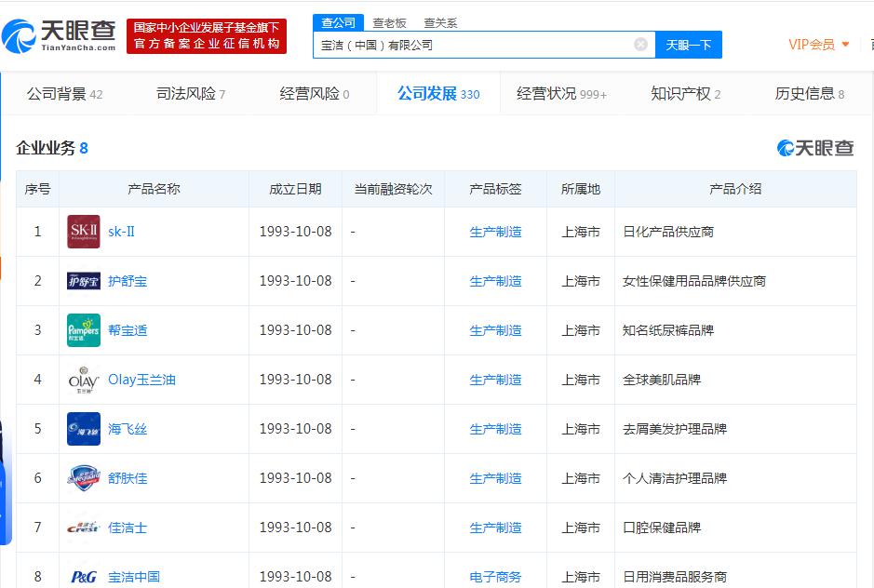Click 生产制造 tag in Olay玉兰油 row

tap(495, 380)
